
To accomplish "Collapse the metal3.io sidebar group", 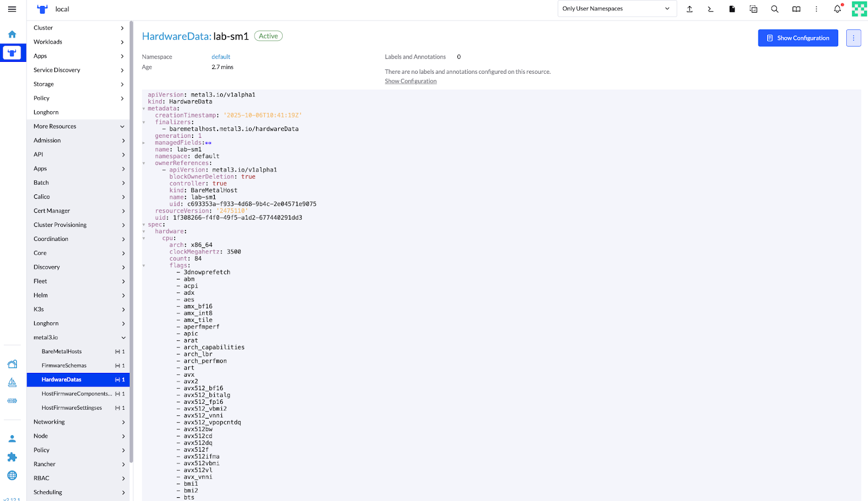I will (123, 338).
